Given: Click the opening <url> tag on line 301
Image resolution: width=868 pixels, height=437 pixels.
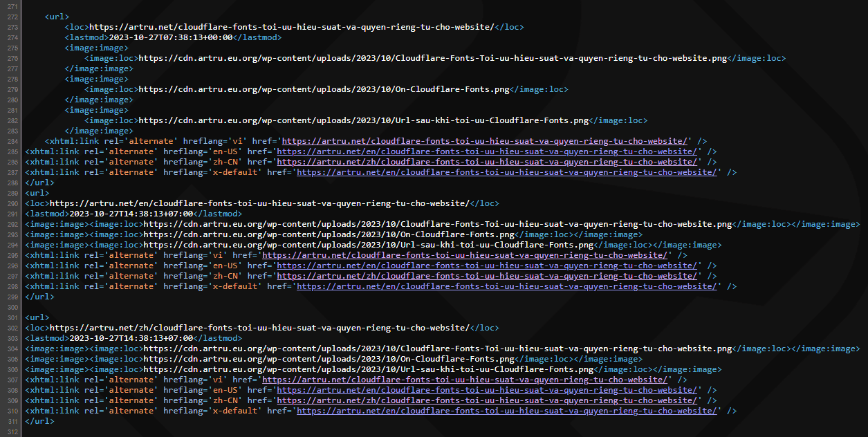Looking at the screenshot, I should tap(37, 317).
